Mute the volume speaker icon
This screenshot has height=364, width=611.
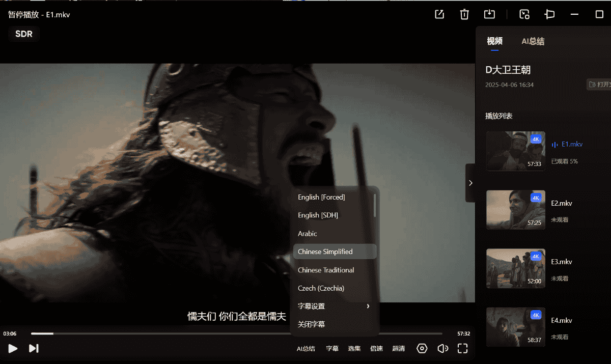click(x=442, y=348)
